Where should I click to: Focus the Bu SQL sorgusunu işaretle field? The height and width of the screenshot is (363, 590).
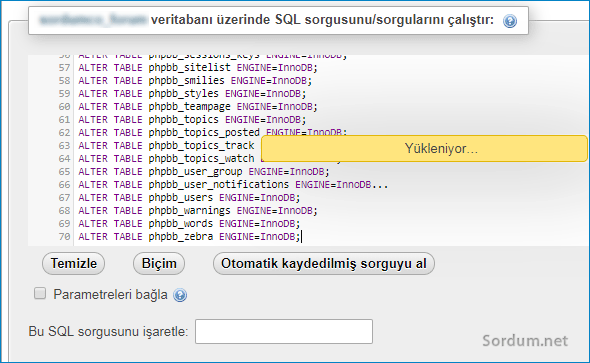(284, 331)
